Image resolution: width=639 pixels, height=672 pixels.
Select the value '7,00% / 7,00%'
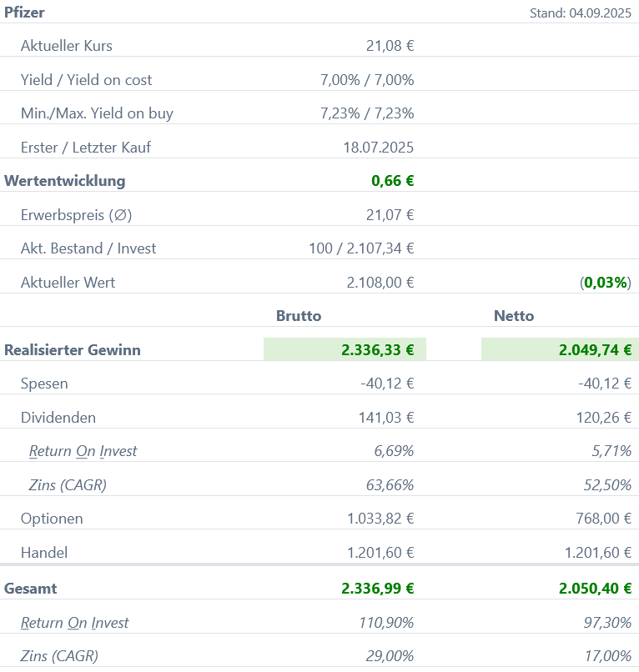pos(367,80)
